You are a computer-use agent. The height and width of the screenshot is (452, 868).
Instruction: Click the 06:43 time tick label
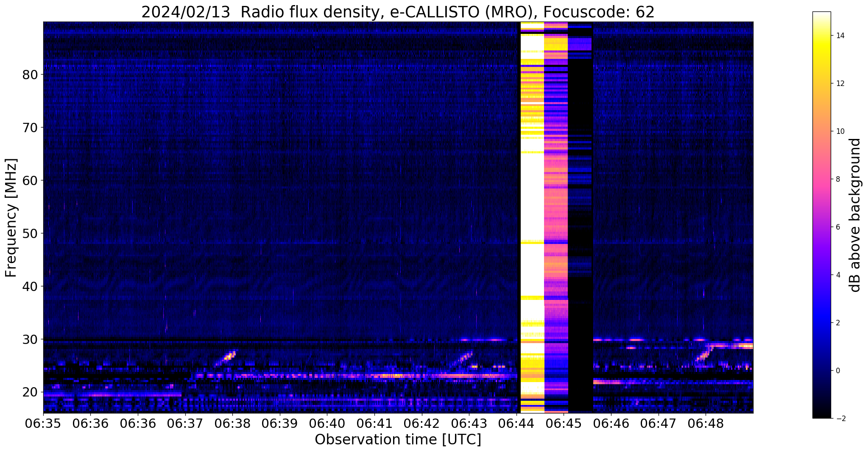469,424
